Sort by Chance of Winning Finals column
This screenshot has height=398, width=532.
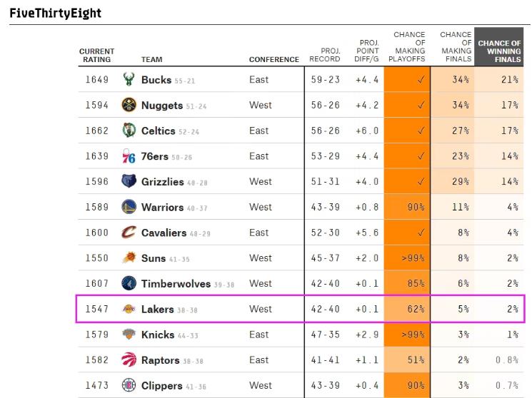499,51
